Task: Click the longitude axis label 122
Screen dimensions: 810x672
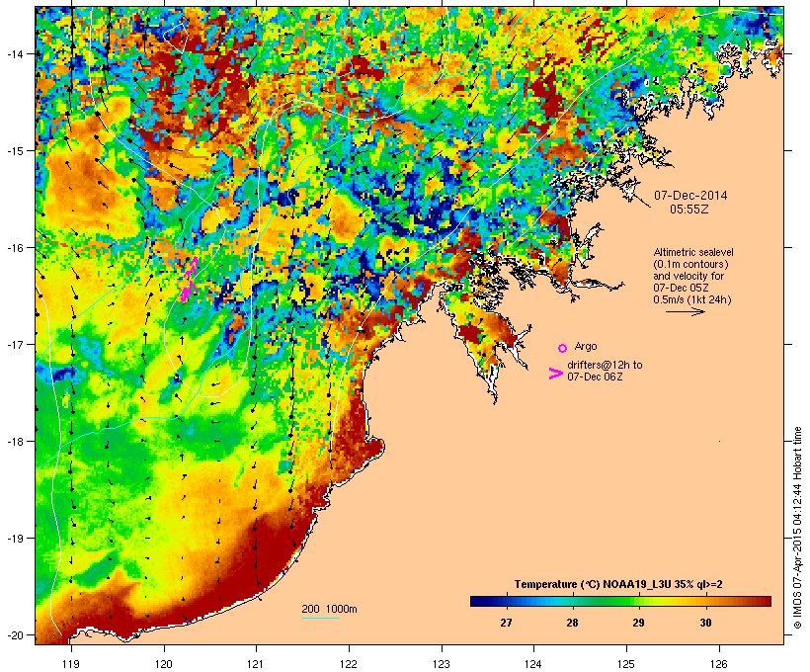Action: 350,664
